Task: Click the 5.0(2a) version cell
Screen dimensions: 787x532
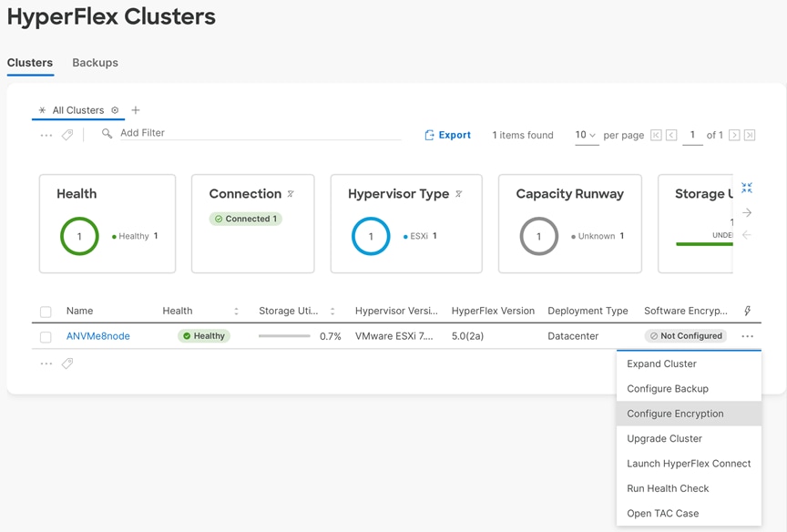Action: 467,336
